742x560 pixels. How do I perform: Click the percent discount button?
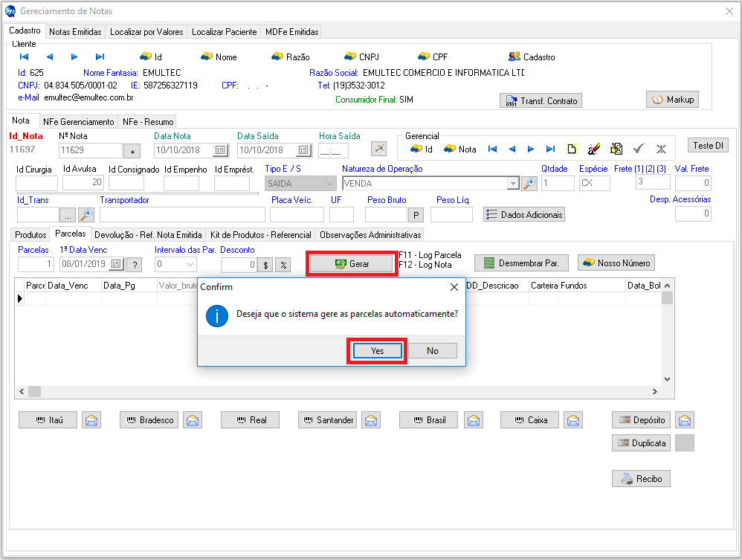[283, 264]
